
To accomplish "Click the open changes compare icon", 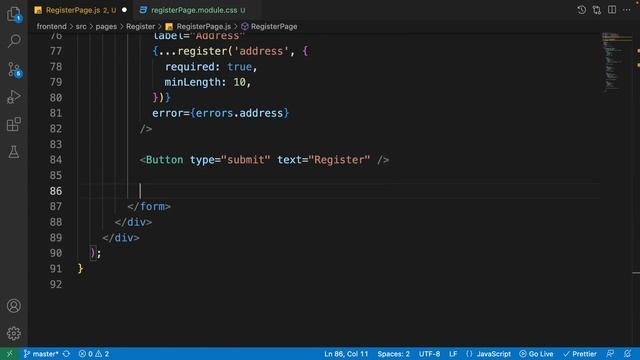I will (597, 10).
